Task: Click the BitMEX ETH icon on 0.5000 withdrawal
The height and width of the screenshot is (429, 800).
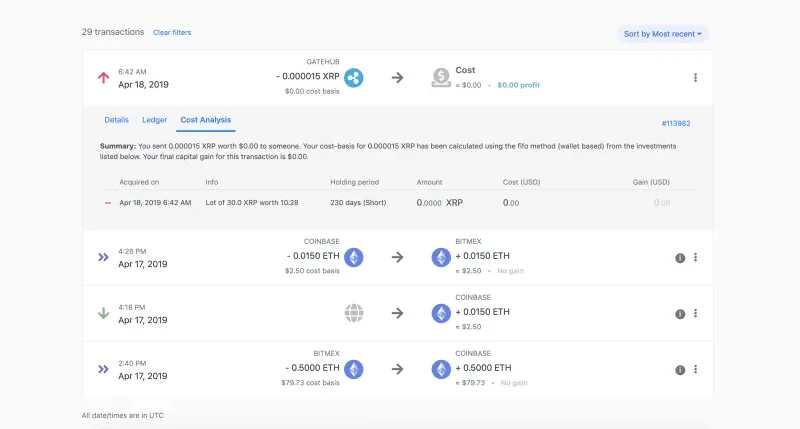Action: click(x=353, y=369)
